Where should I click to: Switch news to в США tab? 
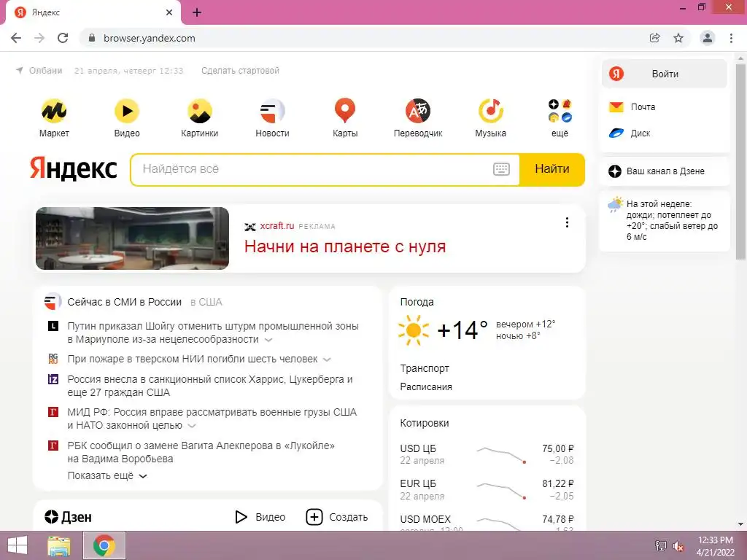(x=206, y=302)
